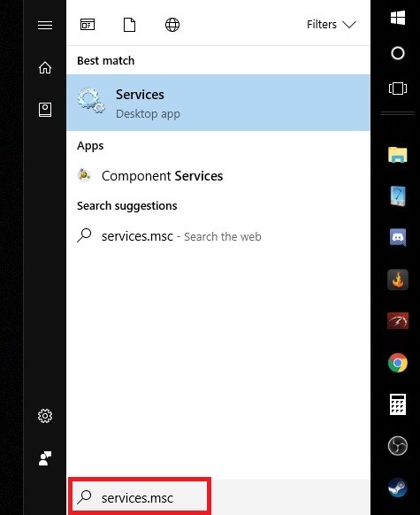Open Calculator from taskbar
This screenshot has width=420, height=515.
point(398,404)
